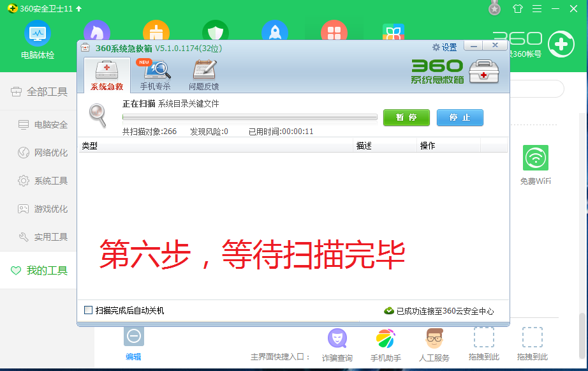The image size is (588, 371).
Task: Launch 手机助手 phone assistant shortcut
Action: pyautogui.click(x=385, y=339)
